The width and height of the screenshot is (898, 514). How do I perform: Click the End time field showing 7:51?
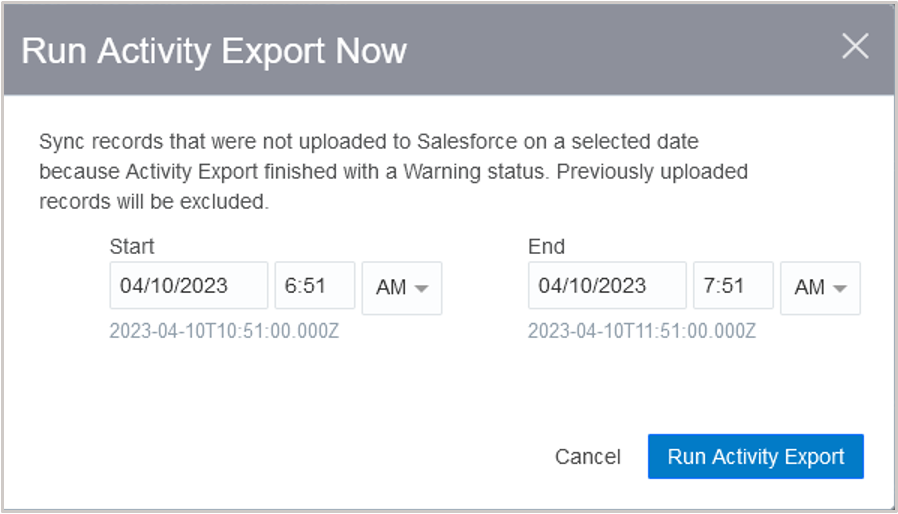coord(732,286)
